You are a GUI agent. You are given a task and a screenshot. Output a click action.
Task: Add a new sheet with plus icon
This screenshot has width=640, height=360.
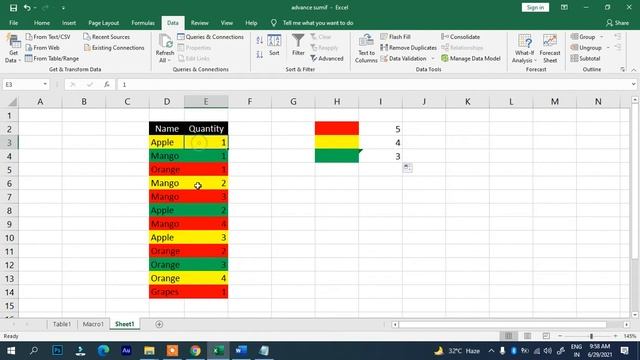[159, 324]
